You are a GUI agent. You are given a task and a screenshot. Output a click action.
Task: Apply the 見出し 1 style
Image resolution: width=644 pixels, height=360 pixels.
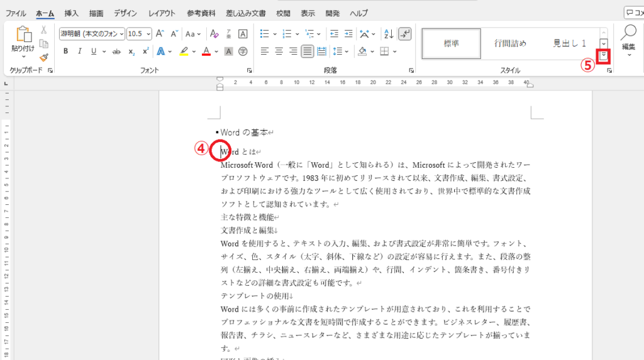tap(569, 43)
